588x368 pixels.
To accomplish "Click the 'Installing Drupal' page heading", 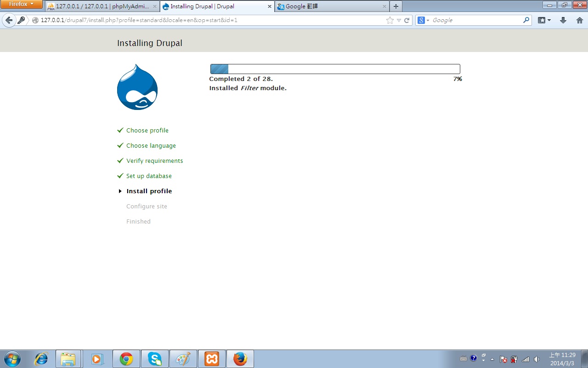I will coord(150,43).
